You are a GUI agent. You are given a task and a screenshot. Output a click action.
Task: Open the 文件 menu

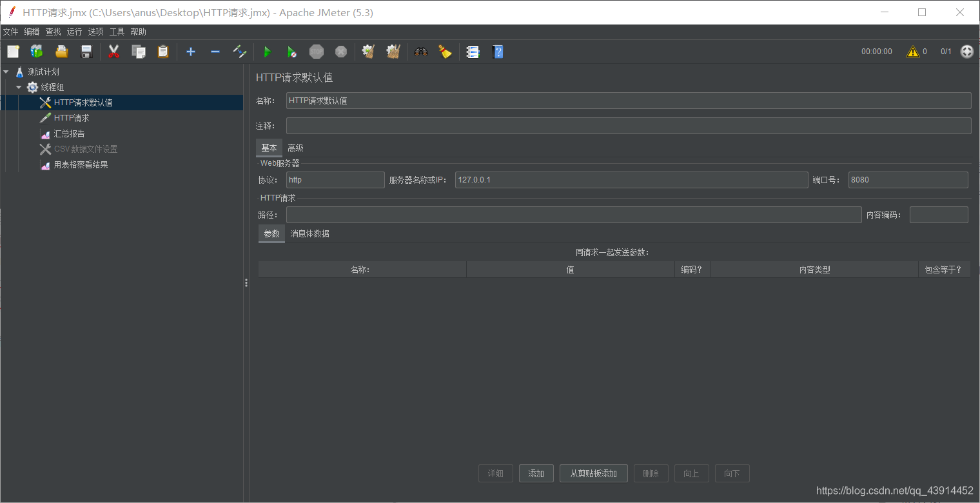pos(11,32)
